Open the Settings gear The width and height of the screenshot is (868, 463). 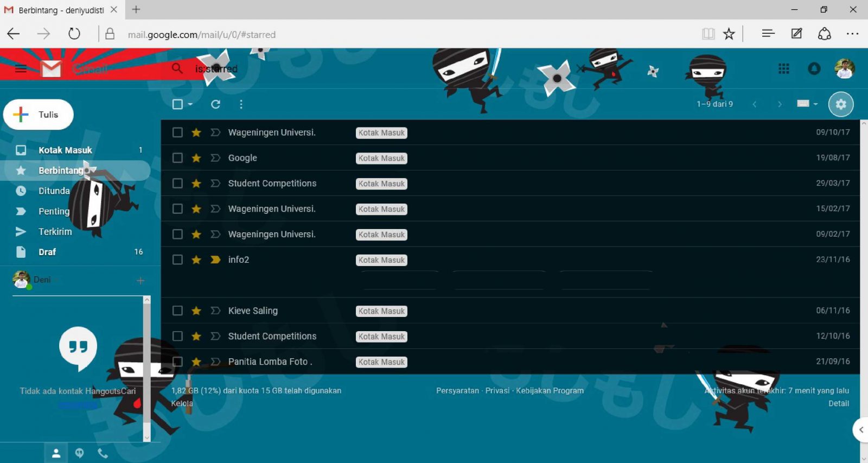(841, 104)
